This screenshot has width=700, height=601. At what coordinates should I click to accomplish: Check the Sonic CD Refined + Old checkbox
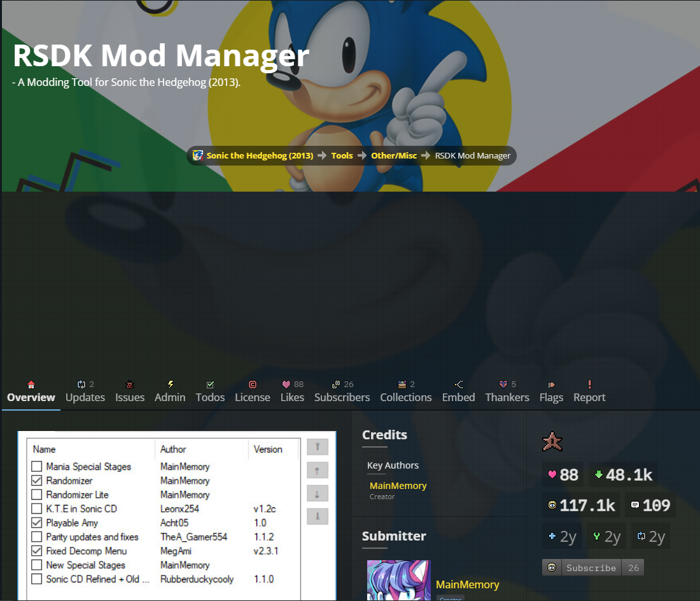pyautogui.click(x=37, y=579)
